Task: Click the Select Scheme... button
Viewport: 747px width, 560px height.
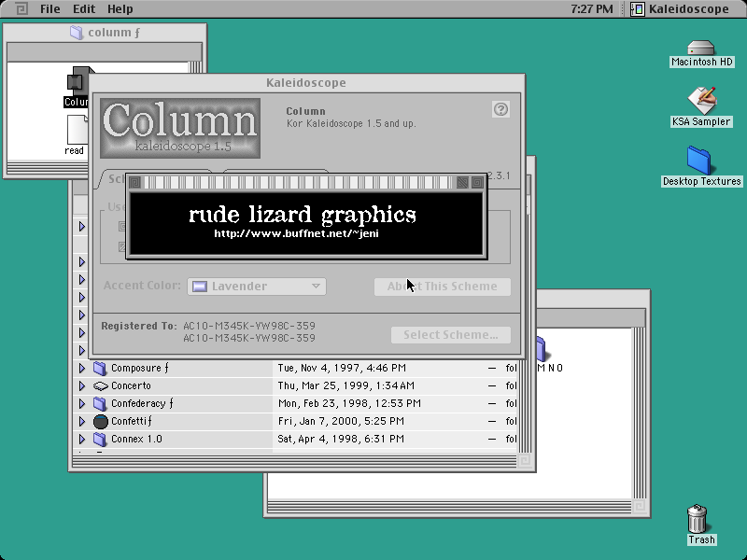Action: 451,335
